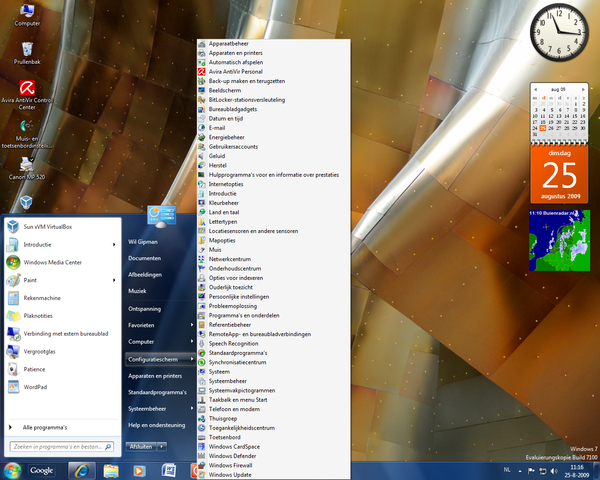Click the NL language indicator
Image resolution: width=600 pixels, height=480 pixels.
[x=507, y=470]
